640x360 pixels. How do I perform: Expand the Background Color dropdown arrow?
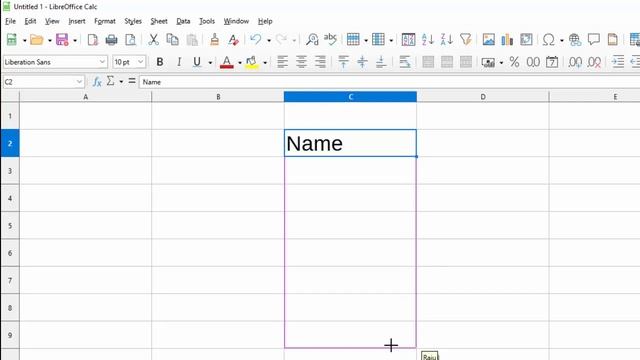(265, 62)
